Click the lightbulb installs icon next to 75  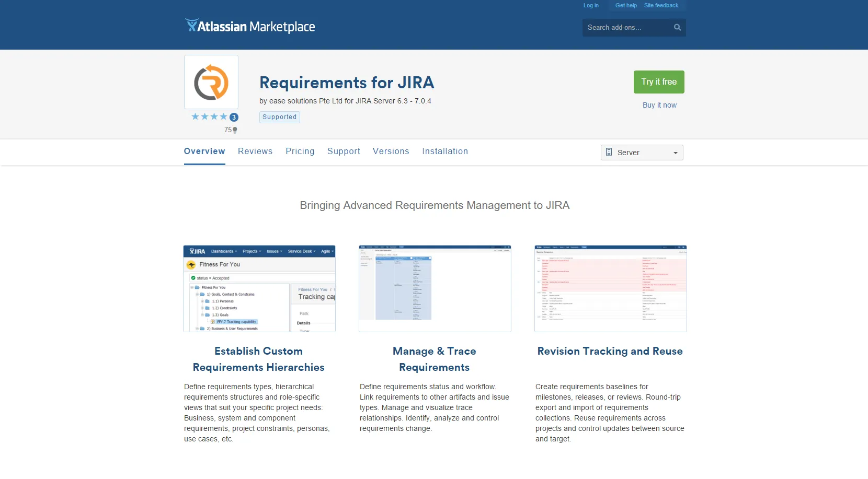pos(235,130)
